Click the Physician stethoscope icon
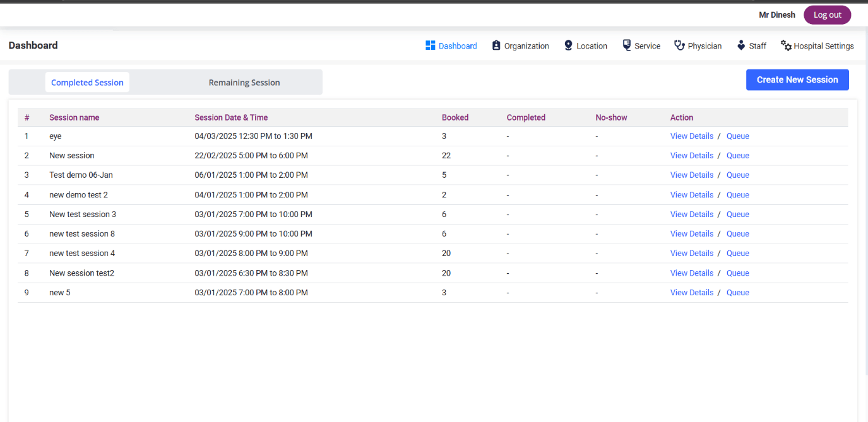This screenshot has height=422, width=868. click(x=679, y=45)
